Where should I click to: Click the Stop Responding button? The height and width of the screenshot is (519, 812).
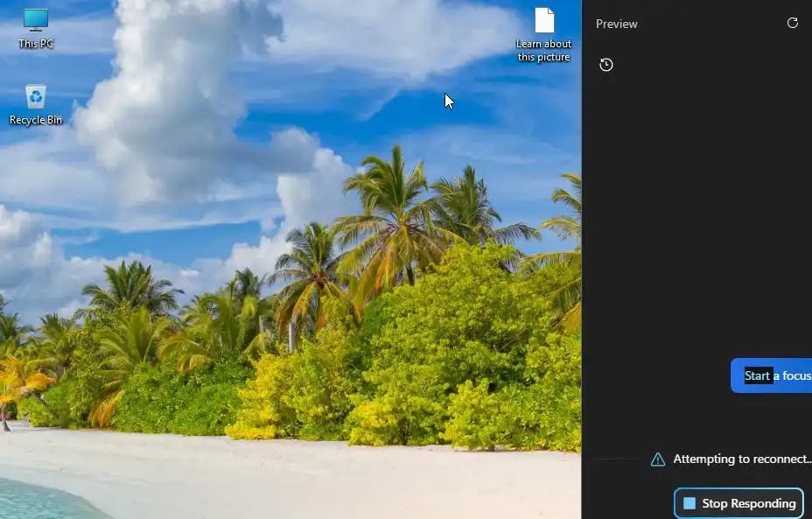point(739,503)
